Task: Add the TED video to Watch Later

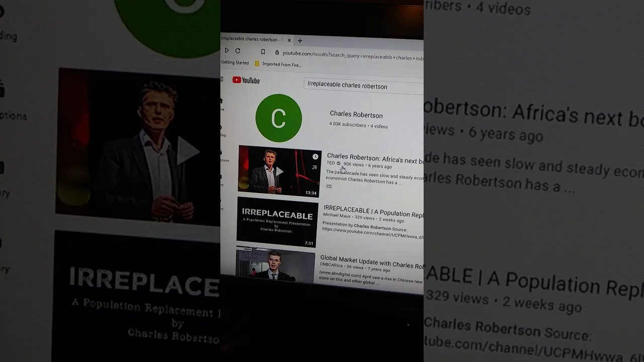Action: (315, 157)
